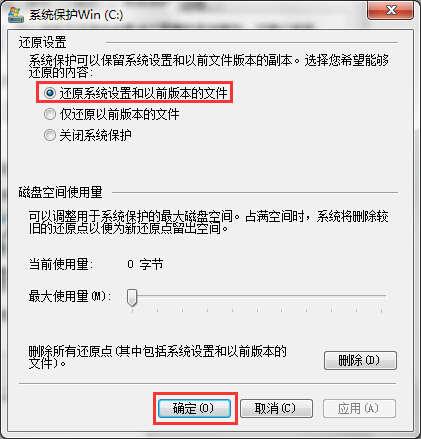Click the 删除所有还原点 description text

[x=157, y=357]
